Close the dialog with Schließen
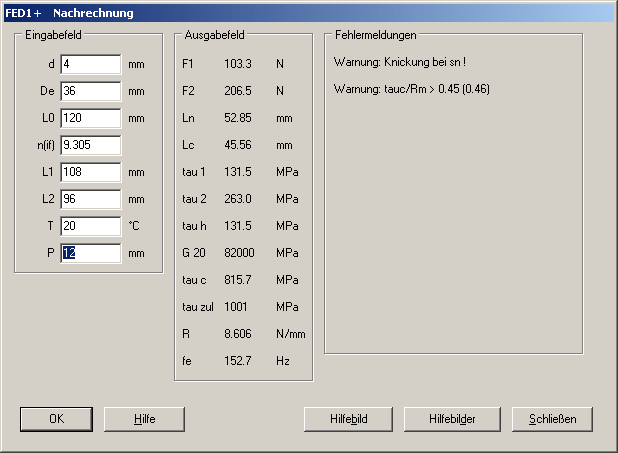Image resolution: width=618 pixels, height=453 pixels. [552, 418]
